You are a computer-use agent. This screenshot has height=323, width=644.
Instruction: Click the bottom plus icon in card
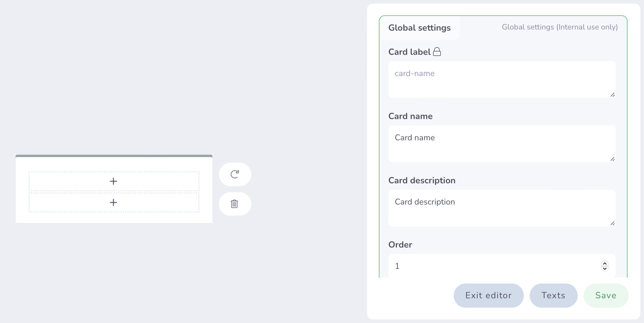click(113, 202)
